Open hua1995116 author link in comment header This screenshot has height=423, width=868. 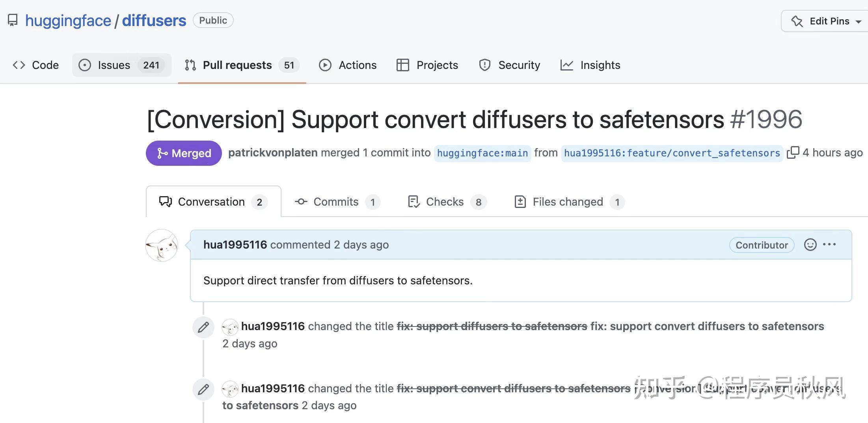[x=235, y=245]
